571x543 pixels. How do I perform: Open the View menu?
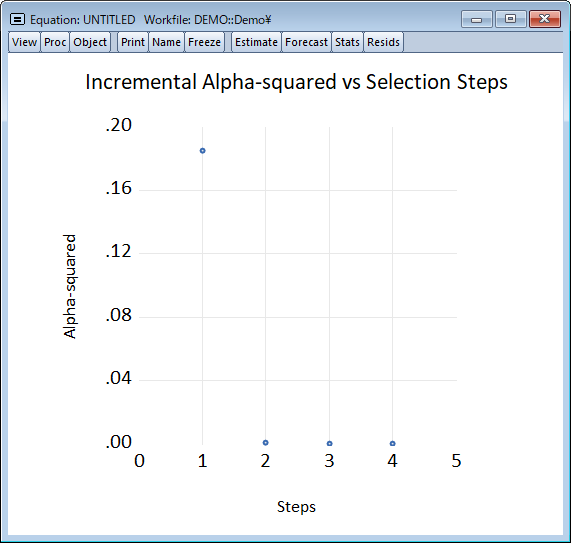coord(24,42)
